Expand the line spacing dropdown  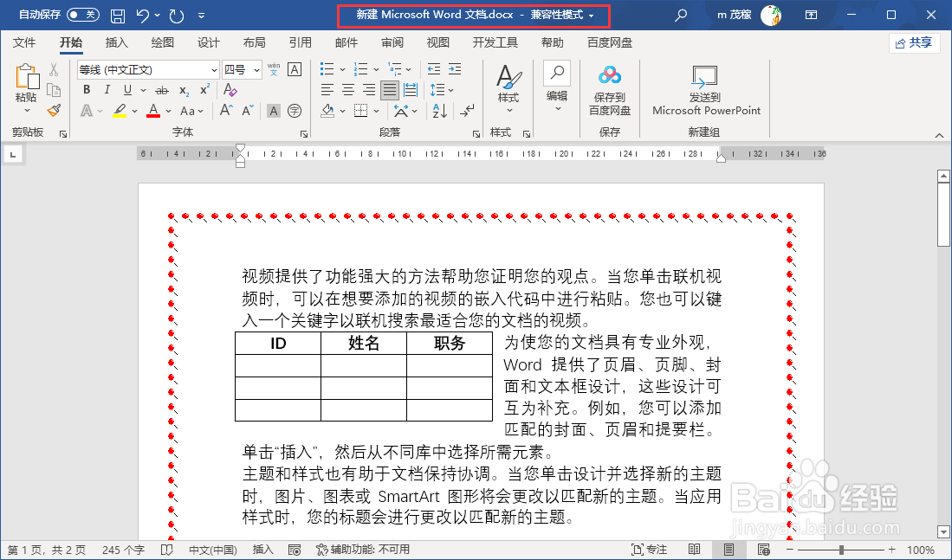click(x=450, y=89)
